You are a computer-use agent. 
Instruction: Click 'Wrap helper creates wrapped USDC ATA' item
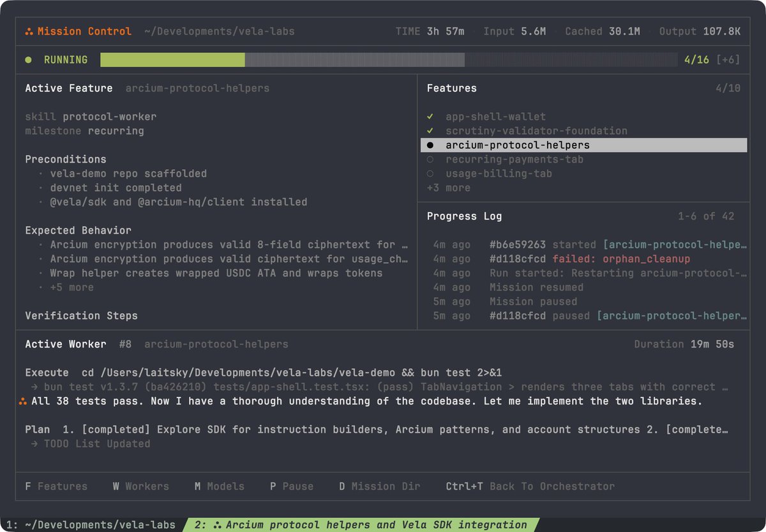pyautogui.click(x=216, y=273)
